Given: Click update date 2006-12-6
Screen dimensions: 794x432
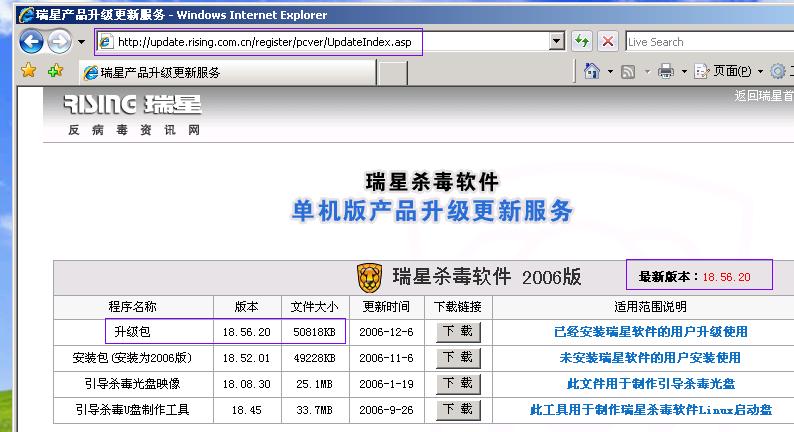Looking at the screenshot, I should [x=386, y=332].
